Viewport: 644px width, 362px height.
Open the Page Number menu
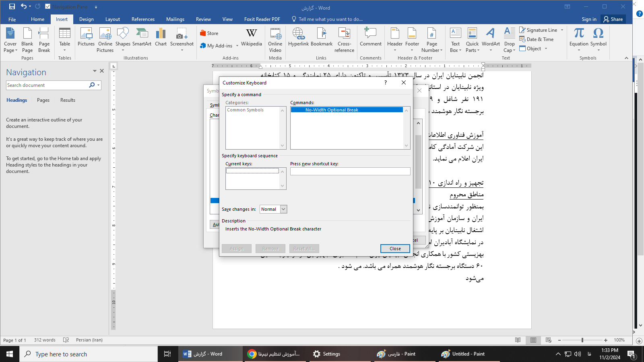pyautogui.click(x=432, y=40)
